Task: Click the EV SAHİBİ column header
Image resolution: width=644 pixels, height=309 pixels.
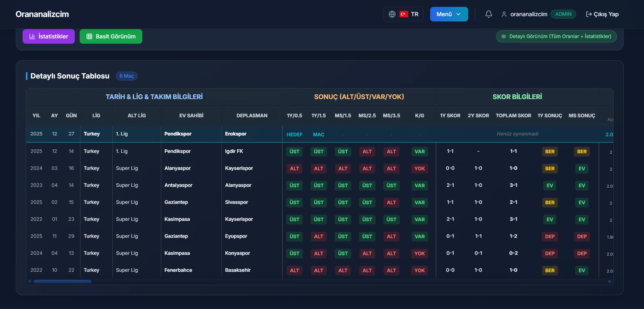Action: (191, 116)
